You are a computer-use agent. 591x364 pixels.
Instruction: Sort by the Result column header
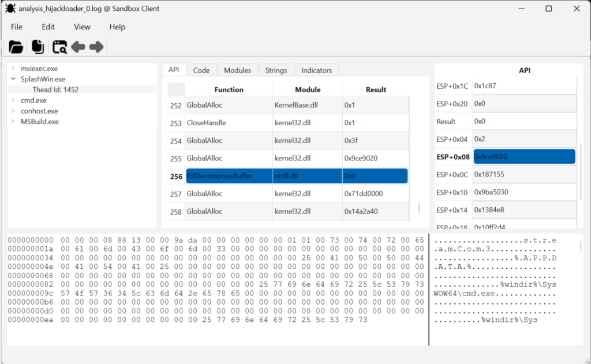pyautogui.click(x=376, y=89)
